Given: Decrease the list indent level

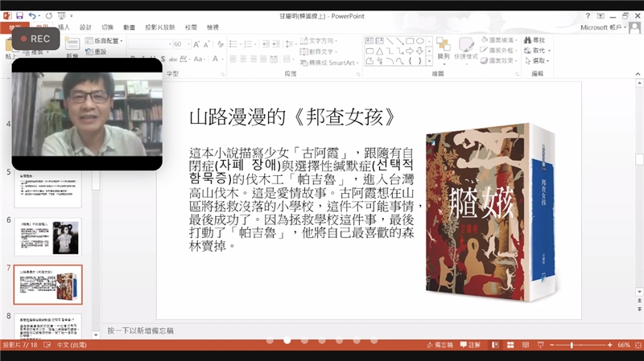Looking at the screenshot, I should tap(266, 44).
